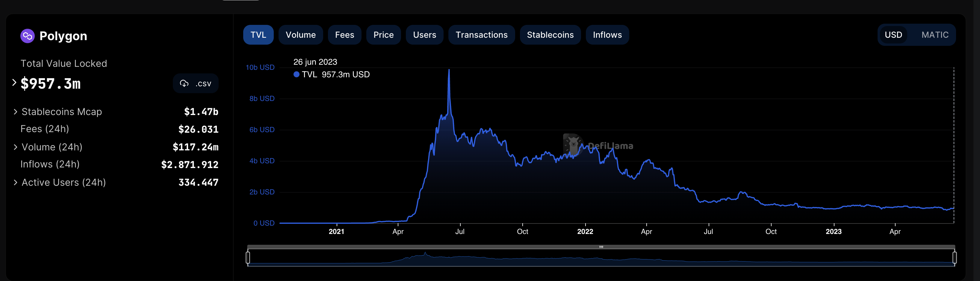This screenshot has width=980, height=281.
Task: Download data with the .csv button
Action: coord(196,83)
